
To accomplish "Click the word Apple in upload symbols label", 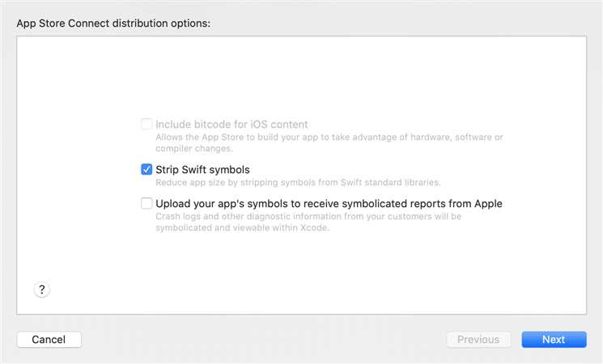I will 488,203.
